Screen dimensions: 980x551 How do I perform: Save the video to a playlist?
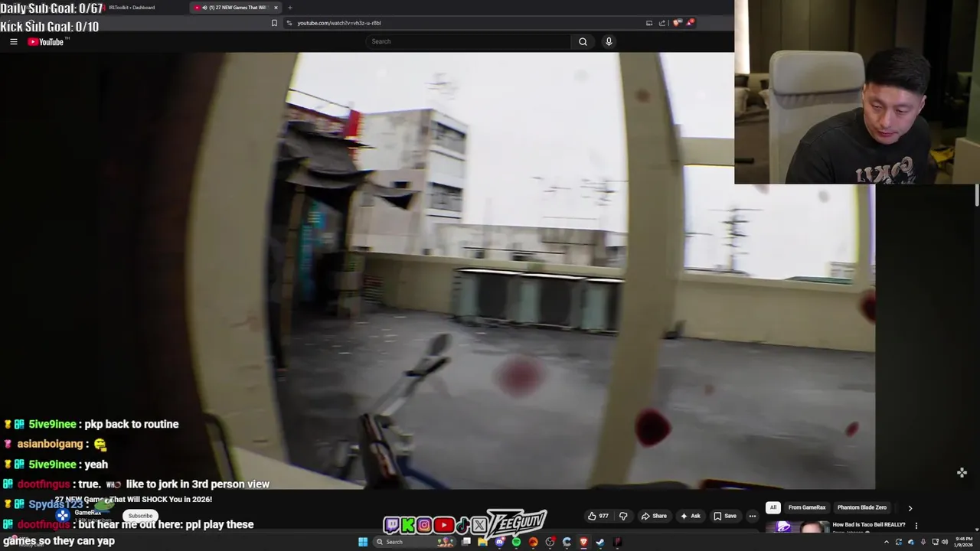725,516
